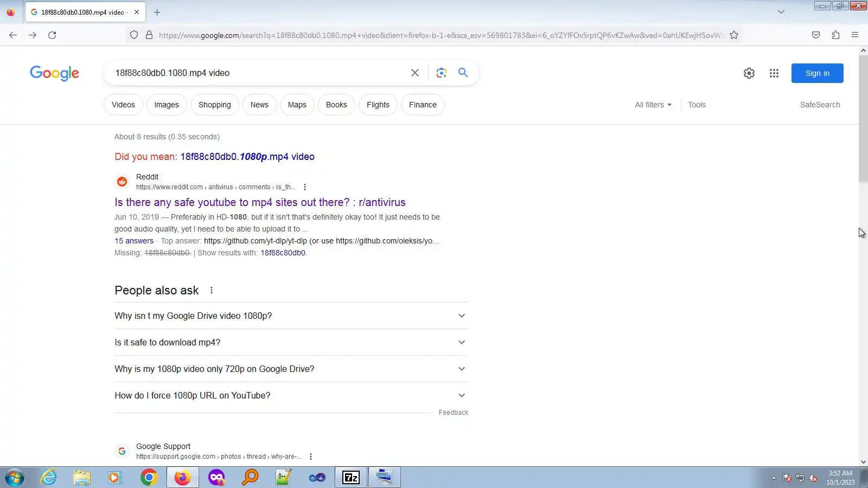Click the 'About 8 results' count text

tap(167, 137)
